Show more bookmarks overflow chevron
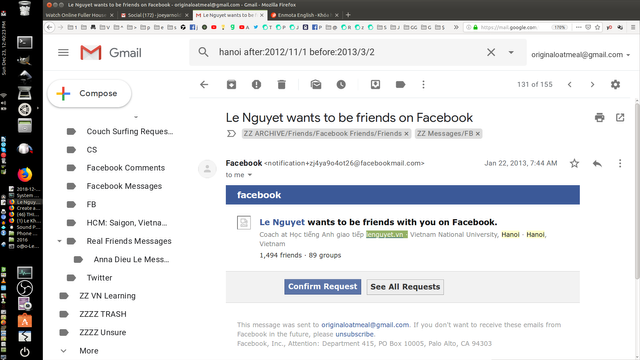Viewport: 640px width, 360px height. (456, 27)
